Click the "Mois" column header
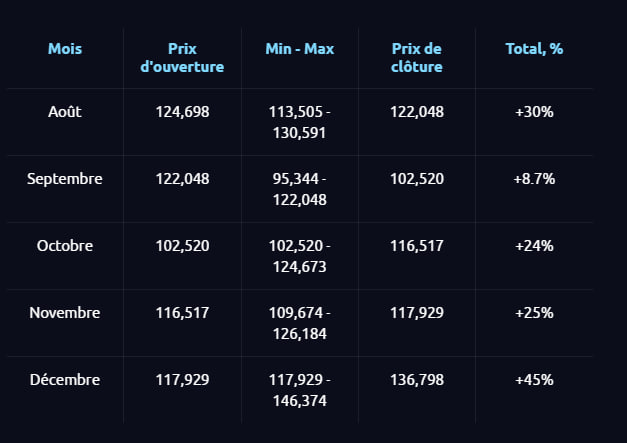Viewport: 627px width, 443px height. click(65, 48)
